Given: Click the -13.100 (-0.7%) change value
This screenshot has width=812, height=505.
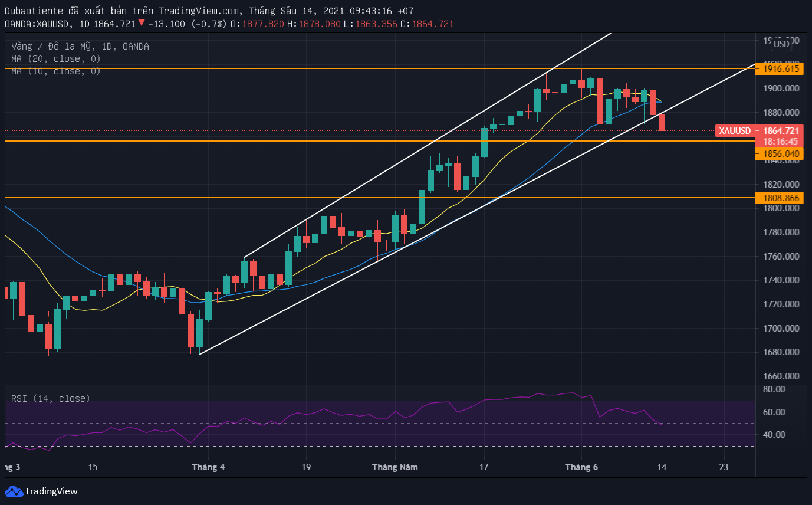Looking at the screenshot, I should point(187,24).
